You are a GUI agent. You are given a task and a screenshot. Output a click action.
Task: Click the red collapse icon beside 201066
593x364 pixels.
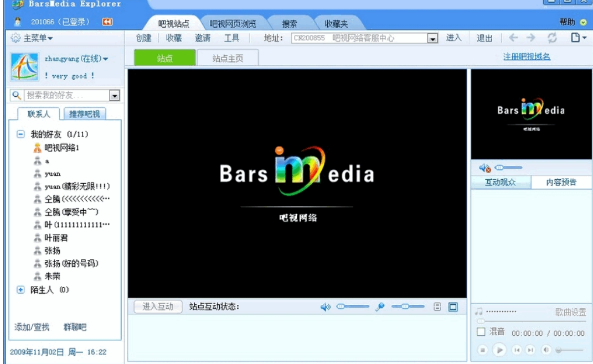(107, 22)
